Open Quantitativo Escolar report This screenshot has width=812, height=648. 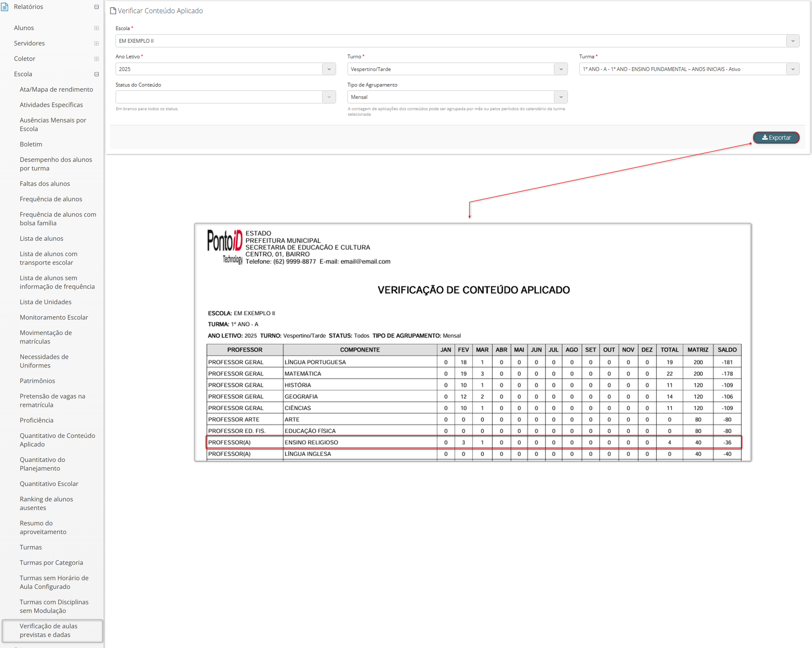tap(49, 484)
